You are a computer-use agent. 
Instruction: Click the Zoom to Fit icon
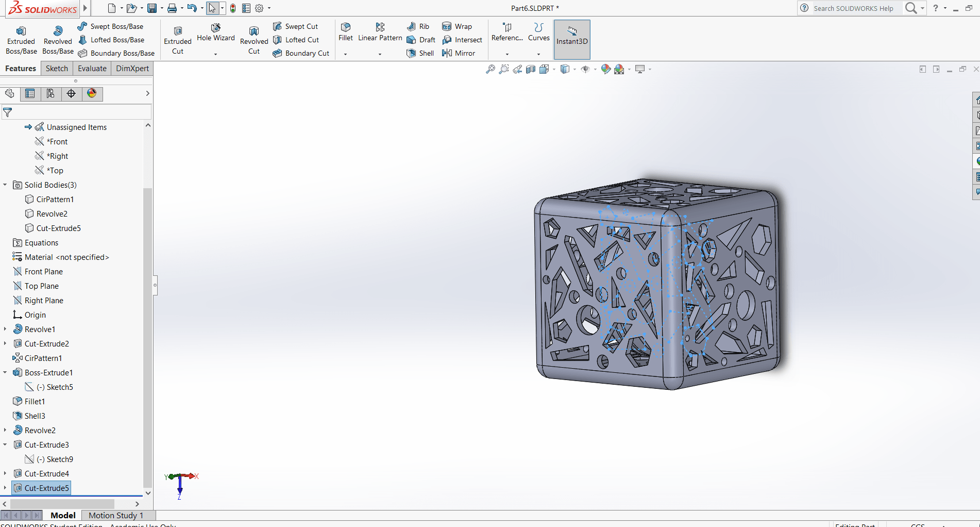pos(491,69)
